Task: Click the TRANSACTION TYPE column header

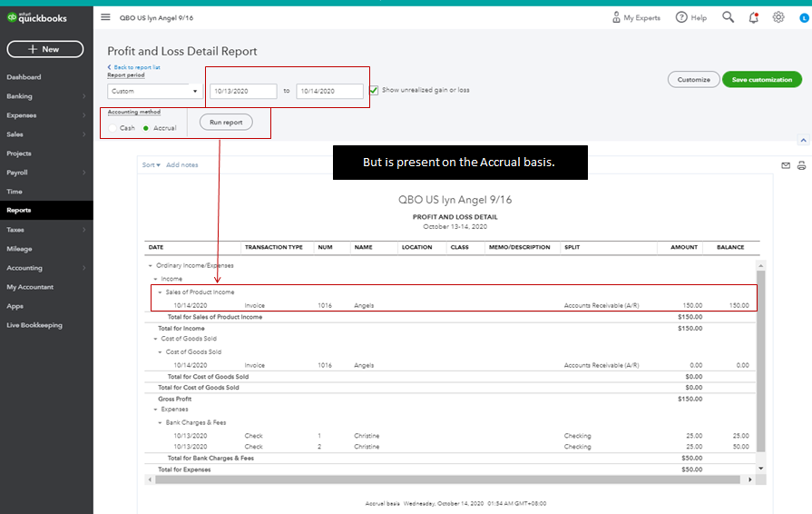Action: [273, 248]
